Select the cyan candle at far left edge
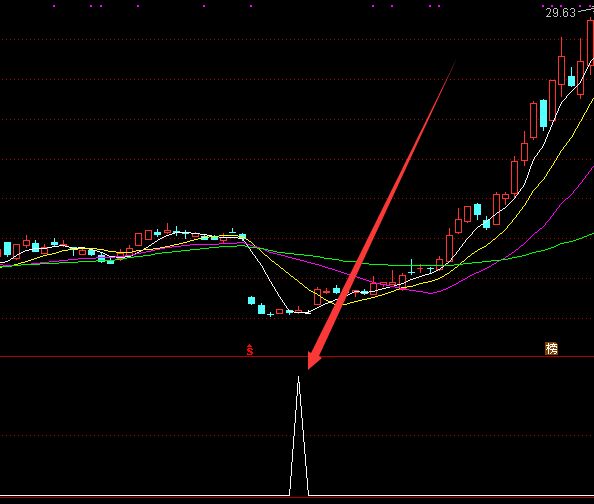This screenshot has height=504, width=594. click(x=8, y=249)
